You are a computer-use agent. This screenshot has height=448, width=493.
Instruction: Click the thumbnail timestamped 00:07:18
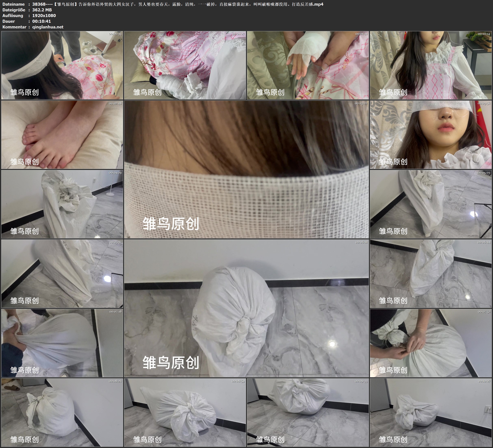(x=62, y=343)
